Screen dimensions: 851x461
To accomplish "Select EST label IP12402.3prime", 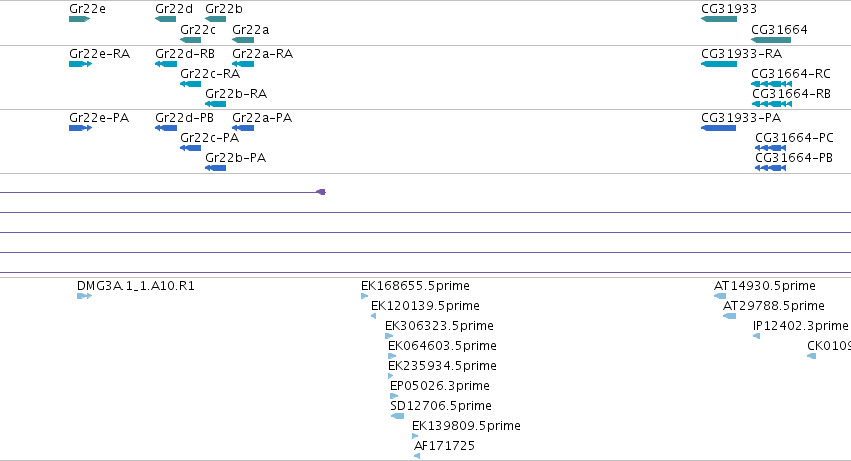I will click(x=801, y=326).
